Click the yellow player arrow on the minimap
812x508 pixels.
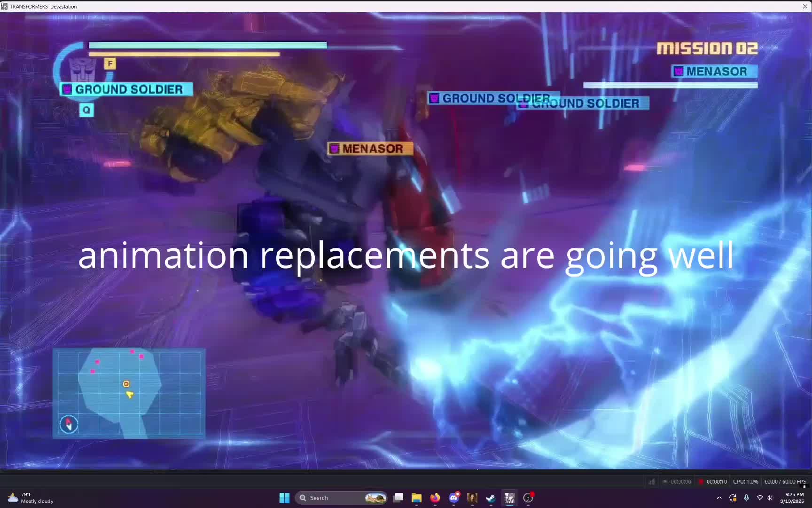[130, 395]
